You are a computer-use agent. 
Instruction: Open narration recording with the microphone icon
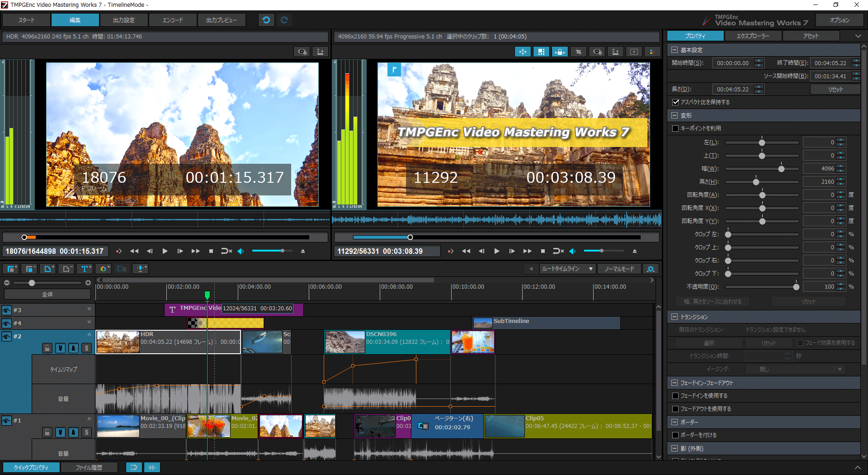click(141, 269)
